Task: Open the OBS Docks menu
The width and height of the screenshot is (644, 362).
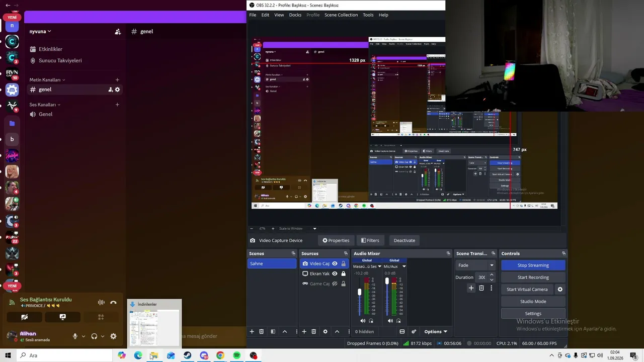Action: [x=295, y=15]
